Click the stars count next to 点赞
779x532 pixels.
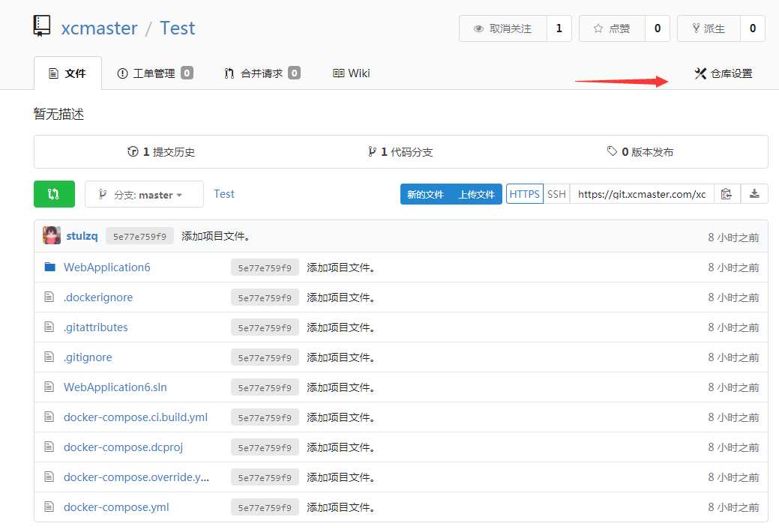coord(658,28)
